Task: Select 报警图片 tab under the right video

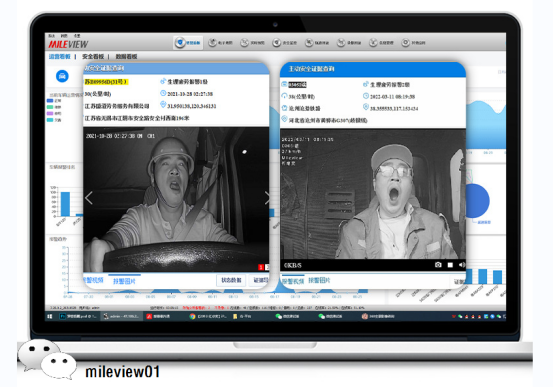Action: pyautogui.click(x=319, y=280)
